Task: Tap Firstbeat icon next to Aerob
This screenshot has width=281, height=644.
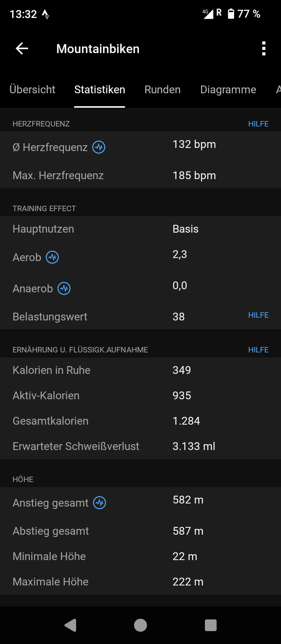Action: (52, 258)
